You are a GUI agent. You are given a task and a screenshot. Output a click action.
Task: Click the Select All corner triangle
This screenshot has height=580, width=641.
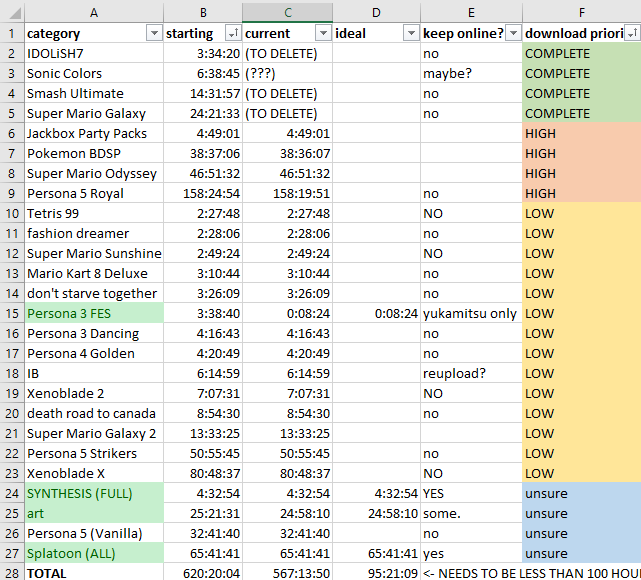pyautogui.click(x=15, y=13)
